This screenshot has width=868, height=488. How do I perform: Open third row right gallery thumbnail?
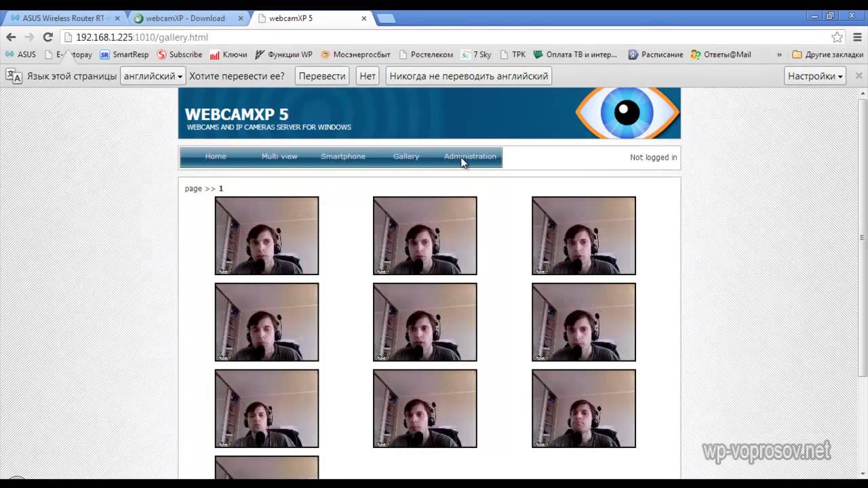point(584,409)
